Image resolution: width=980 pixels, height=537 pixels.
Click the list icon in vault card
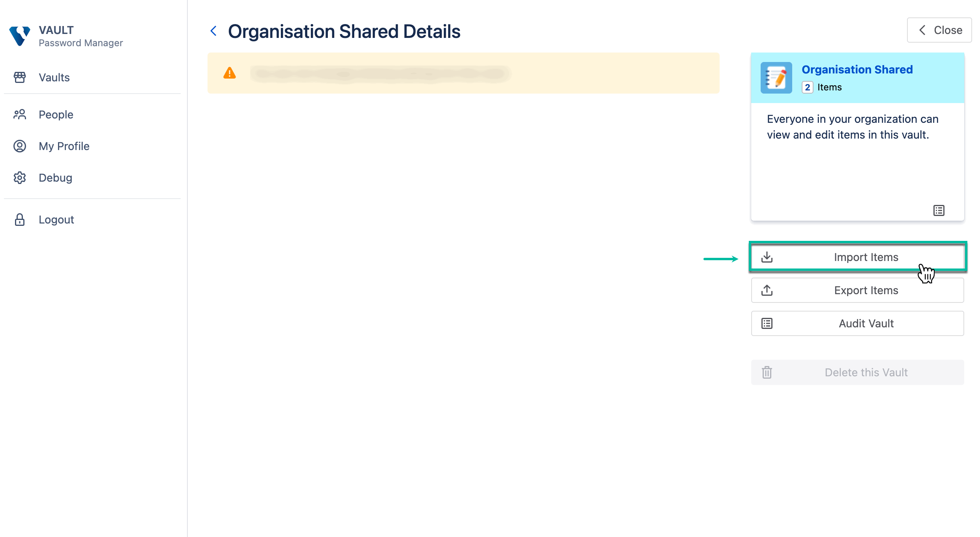point(939,210)
